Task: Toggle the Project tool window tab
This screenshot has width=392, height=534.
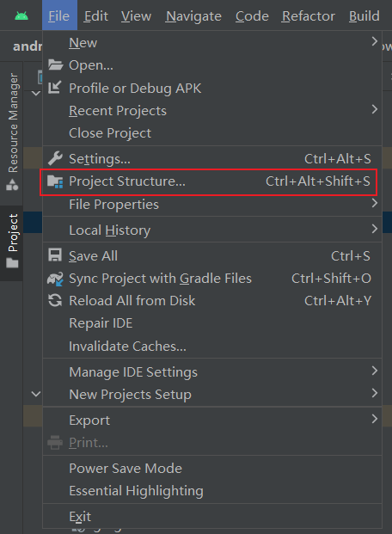Action: coord(13,242)
